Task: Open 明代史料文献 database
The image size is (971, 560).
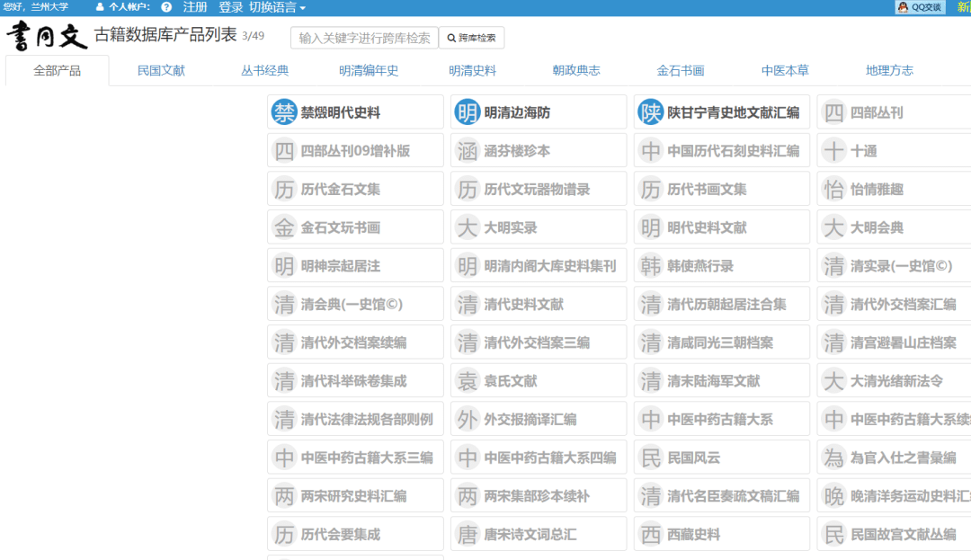Action: [722, 227]
